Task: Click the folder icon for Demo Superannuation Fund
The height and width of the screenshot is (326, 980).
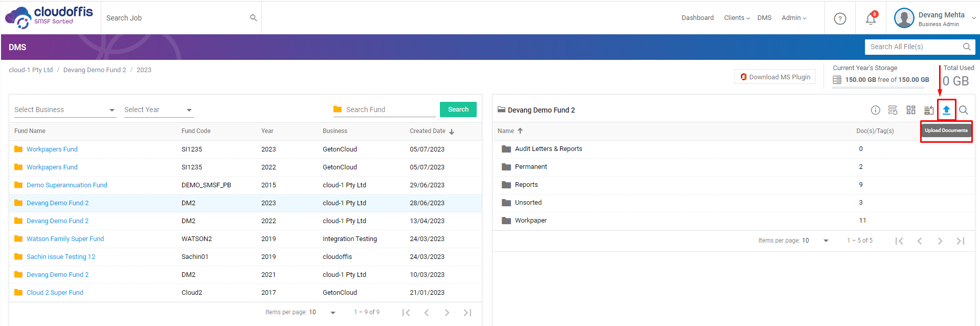Action: [x=18, y=185]
